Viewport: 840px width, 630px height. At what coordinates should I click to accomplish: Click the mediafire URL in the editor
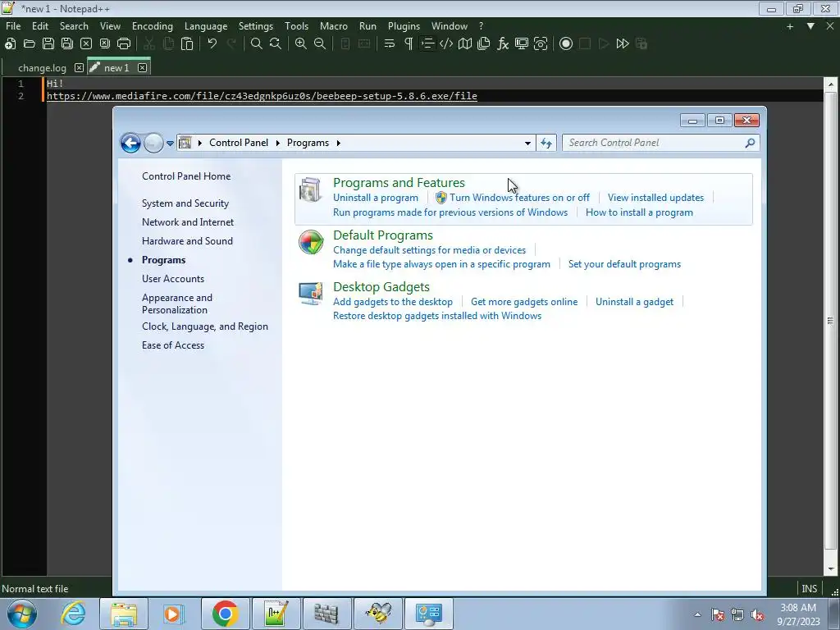point(262,96)
